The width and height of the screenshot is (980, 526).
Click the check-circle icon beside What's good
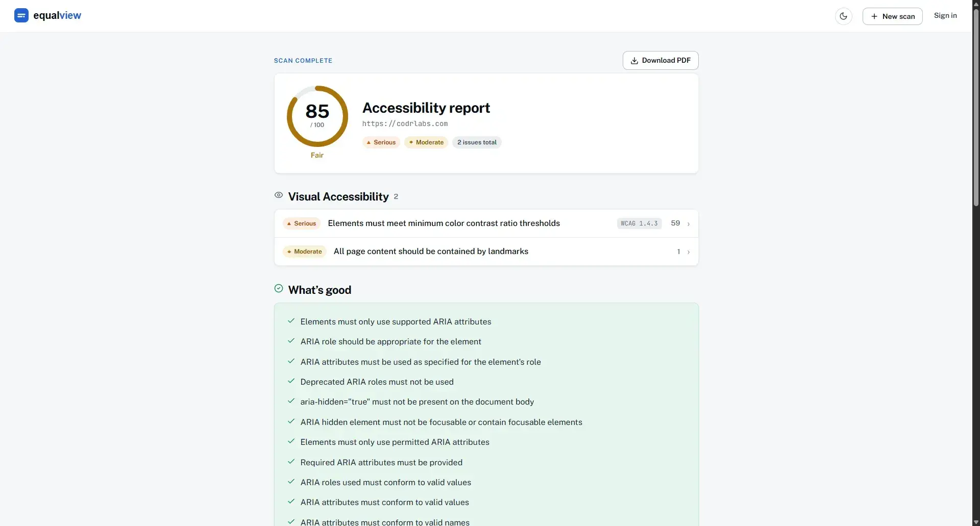point(279,289)
